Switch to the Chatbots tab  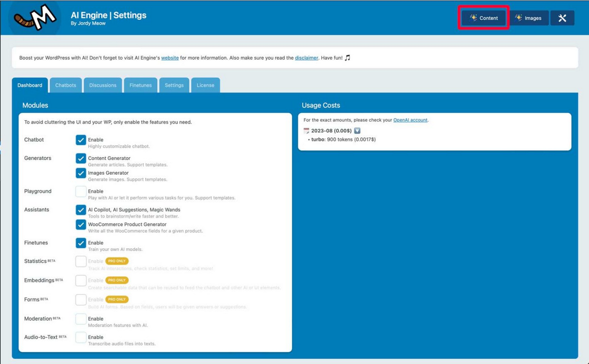pos(65,85)
